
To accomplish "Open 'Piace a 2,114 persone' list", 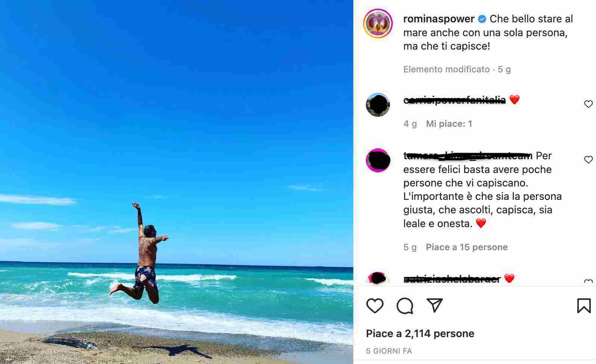I will 420,333.
